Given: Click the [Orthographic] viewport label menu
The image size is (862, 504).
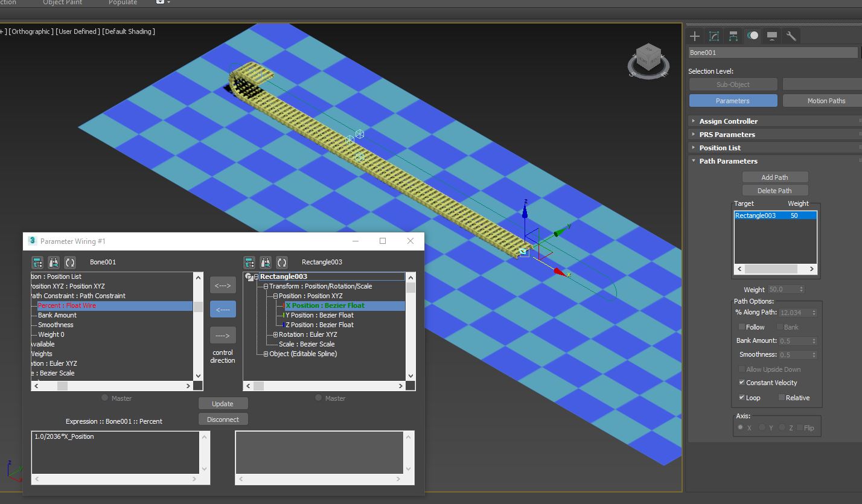Looking at the screenshot, I should [31, 31].
